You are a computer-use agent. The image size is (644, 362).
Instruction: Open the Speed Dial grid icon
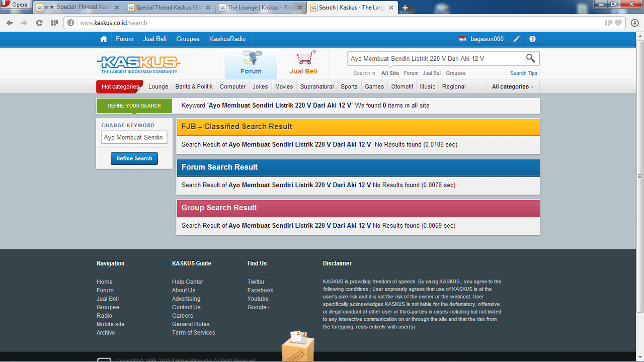click(x=54, y=23)
